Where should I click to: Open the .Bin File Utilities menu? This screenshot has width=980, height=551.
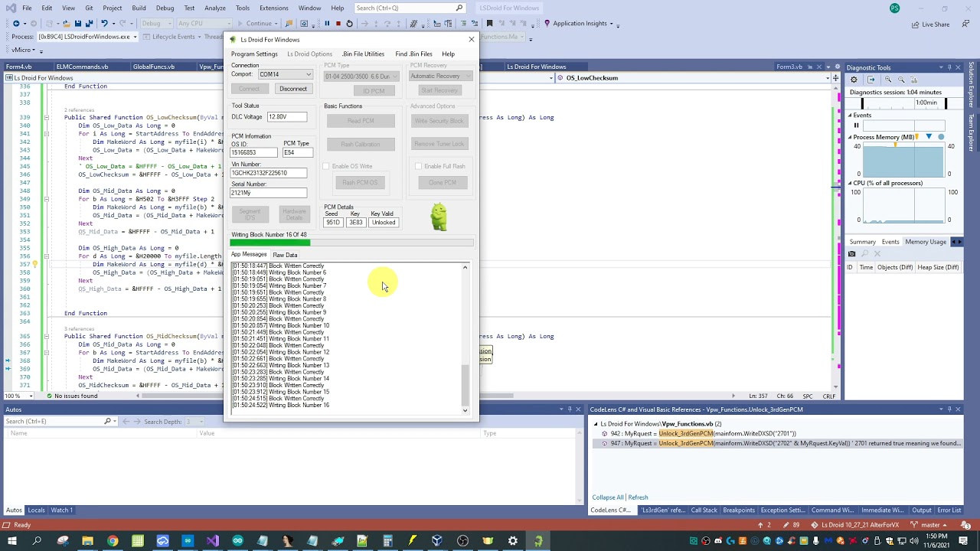[363, 54]
